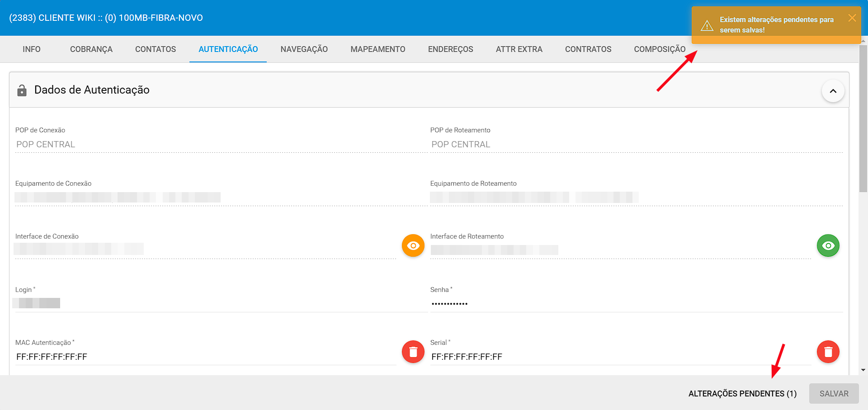The width and height of the screenshot is (868, 410).
Task: Open the CONTATOS tab
Action: coord(156,49)
